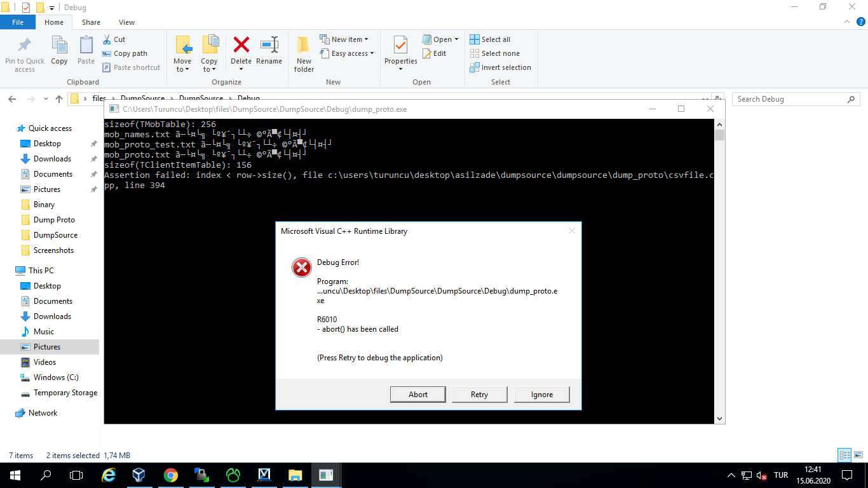
Task: Click the Back navigation arrow
Action: coord(12,99)
